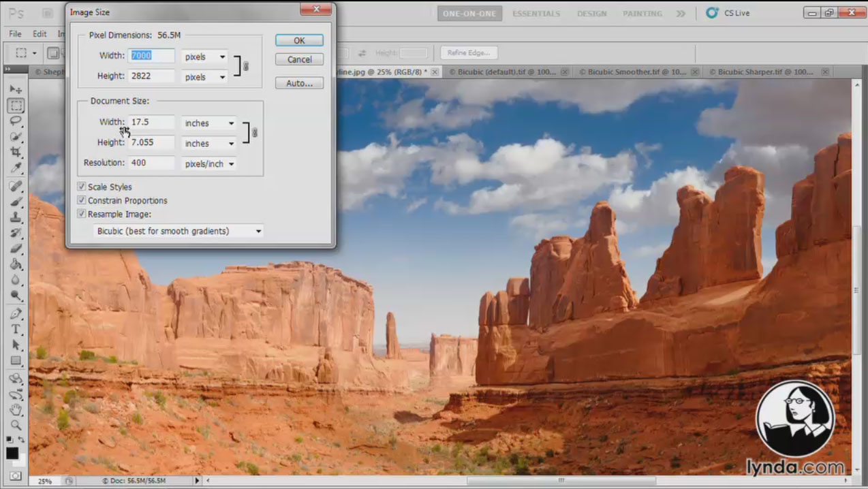Screen dimensions: 868x489
Task: Select the Crop tool
Action: pyautogui.click(x=15, y=152)
